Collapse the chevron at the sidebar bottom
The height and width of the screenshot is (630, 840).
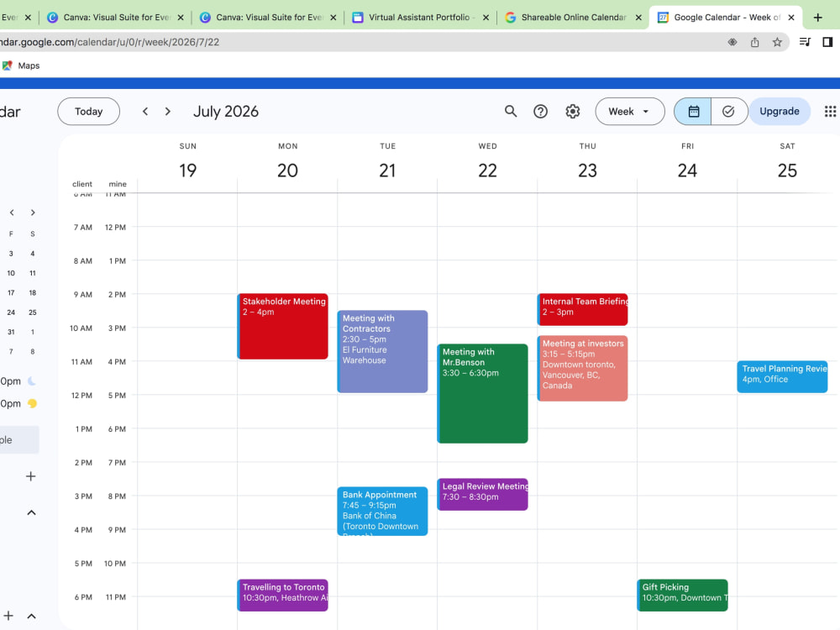coord(32,616)
